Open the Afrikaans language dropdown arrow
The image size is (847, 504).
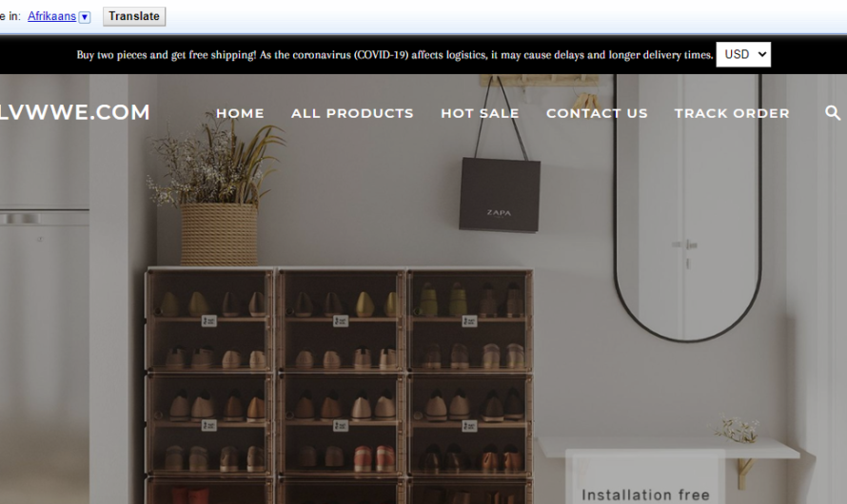click(x=85, y=17)
